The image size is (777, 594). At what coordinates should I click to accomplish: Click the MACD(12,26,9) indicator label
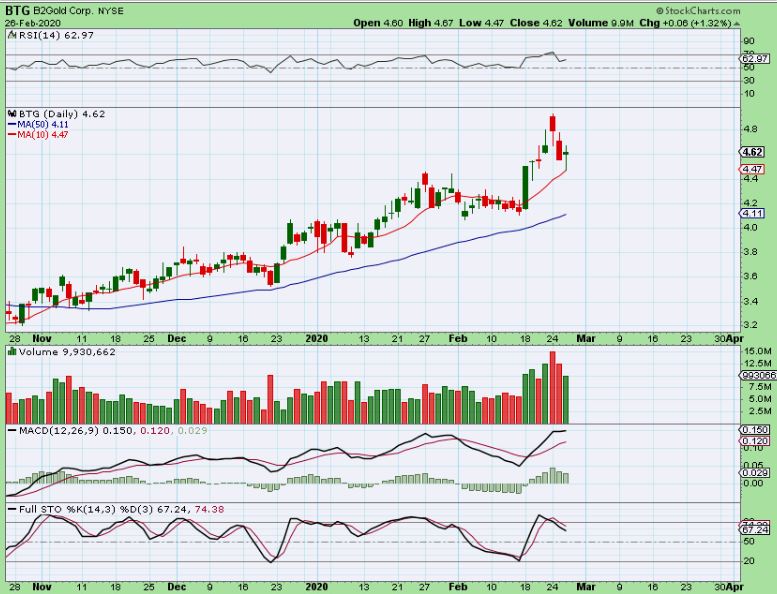[x=59, y=431]
